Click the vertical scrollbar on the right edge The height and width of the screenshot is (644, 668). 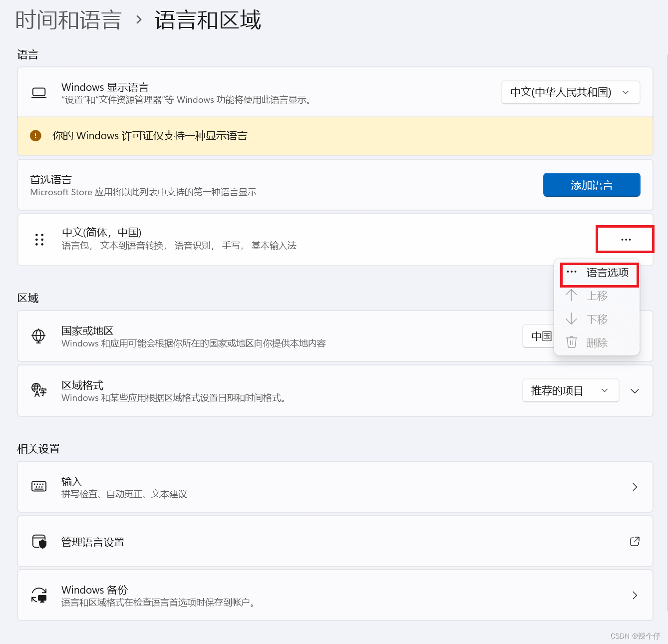tap(667, 332)
